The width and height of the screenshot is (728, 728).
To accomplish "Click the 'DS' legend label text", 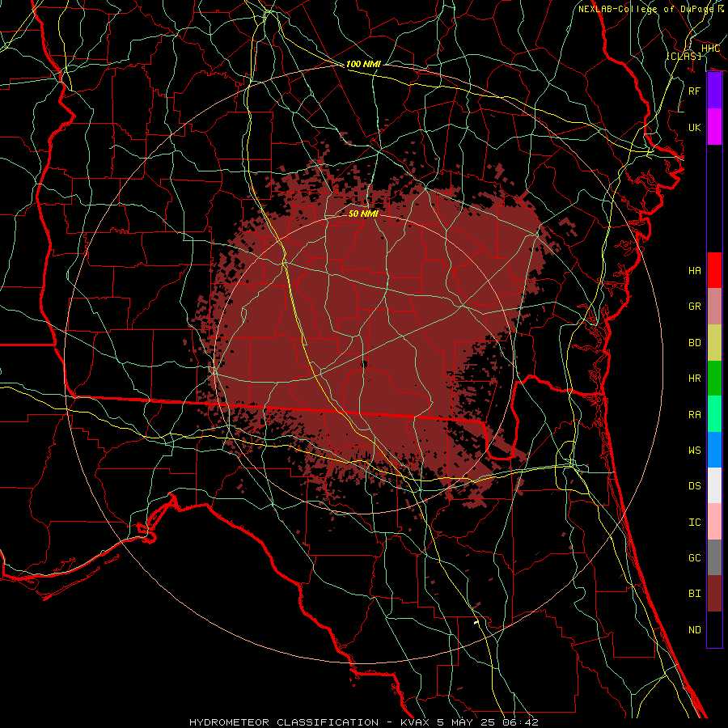I will point(695,486).
